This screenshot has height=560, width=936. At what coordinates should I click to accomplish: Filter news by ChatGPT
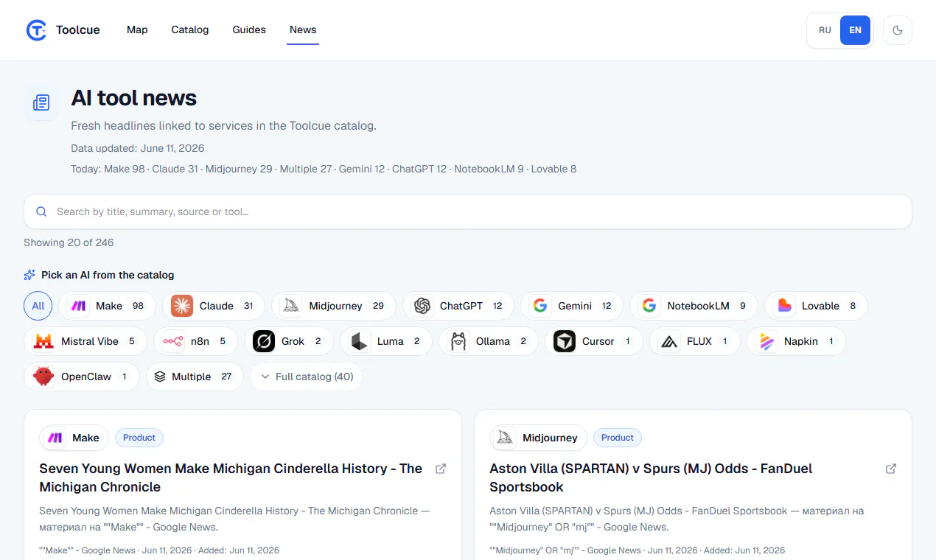pos(458,306)
